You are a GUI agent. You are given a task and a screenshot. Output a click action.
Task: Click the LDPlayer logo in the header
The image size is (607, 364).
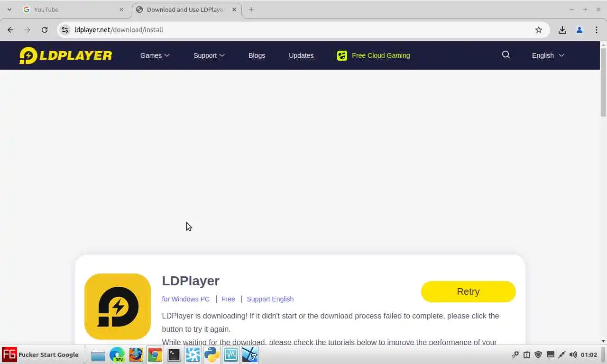[x=65, y=55]
